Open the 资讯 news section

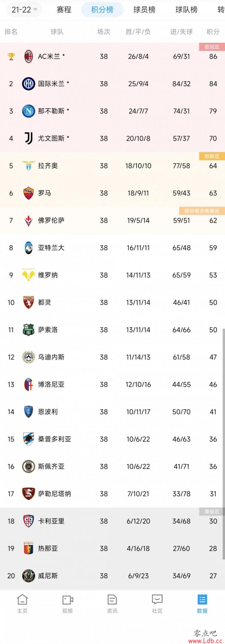click(x=112, y=604)
